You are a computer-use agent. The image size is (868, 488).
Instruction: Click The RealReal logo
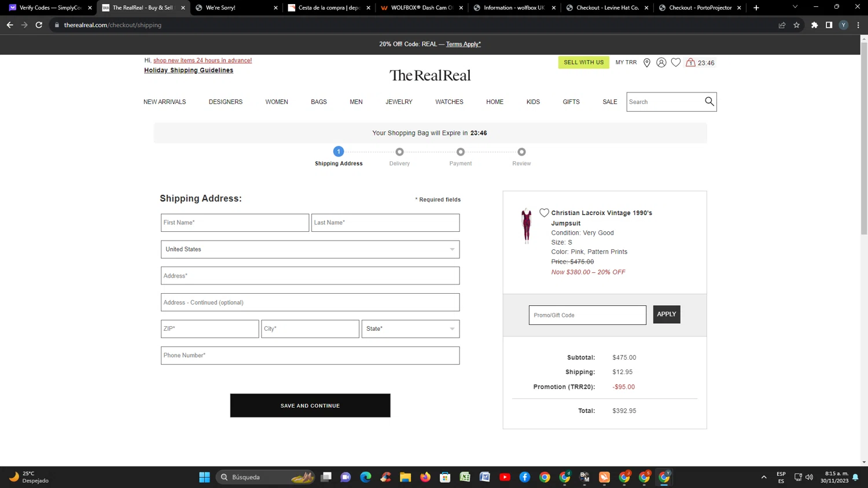430,75
